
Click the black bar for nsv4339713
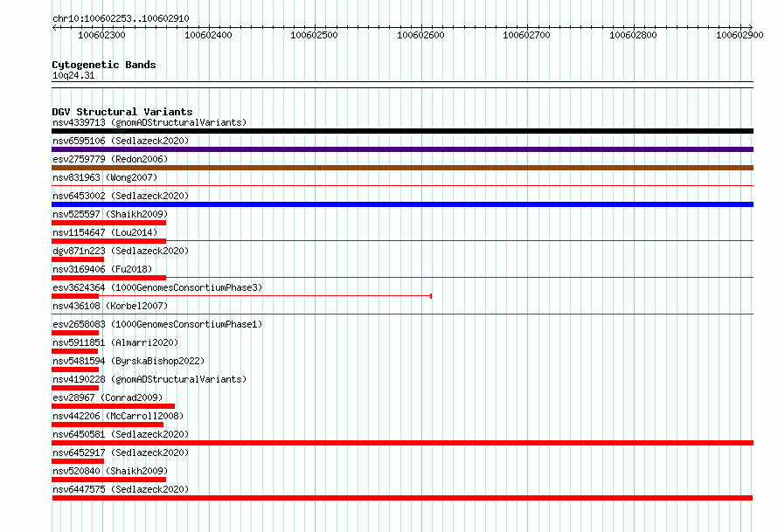(402, 131)
